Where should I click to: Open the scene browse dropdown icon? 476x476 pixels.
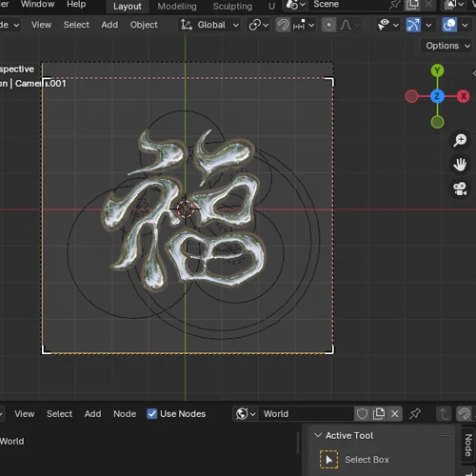click(295, 5)
